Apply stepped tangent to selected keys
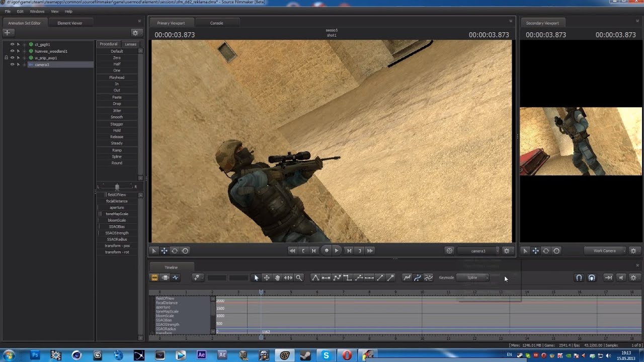The image size is (644, 362). coord(348,278)
